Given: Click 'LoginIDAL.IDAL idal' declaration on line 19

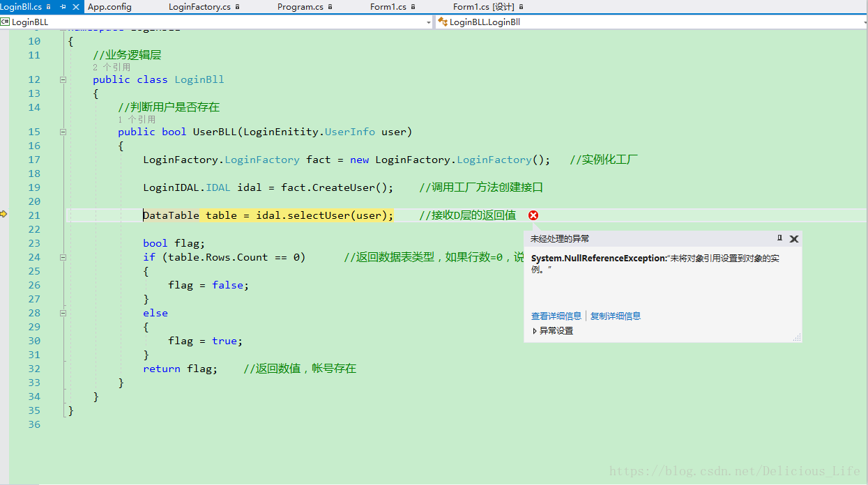Looking at the screenshot, I should (202, 187).
